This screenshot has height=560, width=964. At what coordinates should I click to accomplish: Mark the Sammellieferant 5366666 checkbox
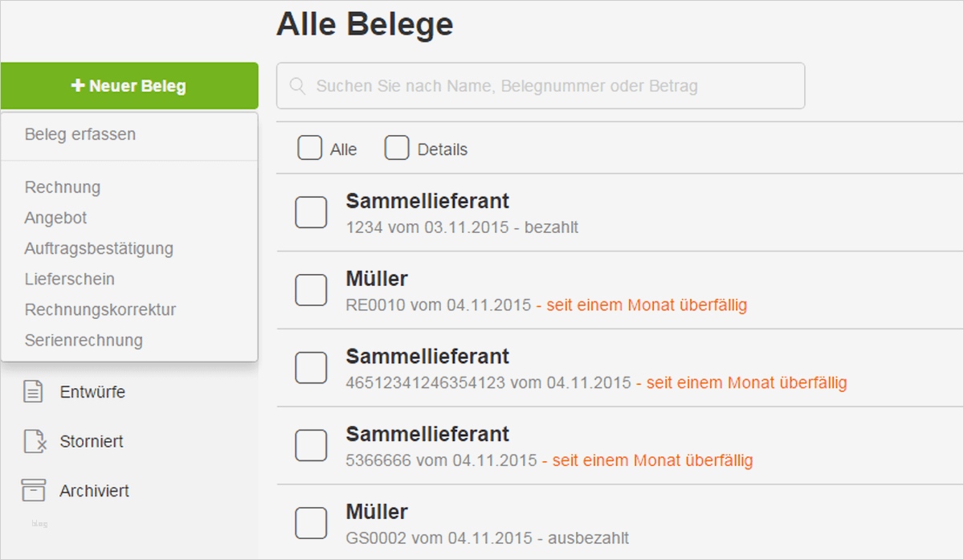pos(311,445)
